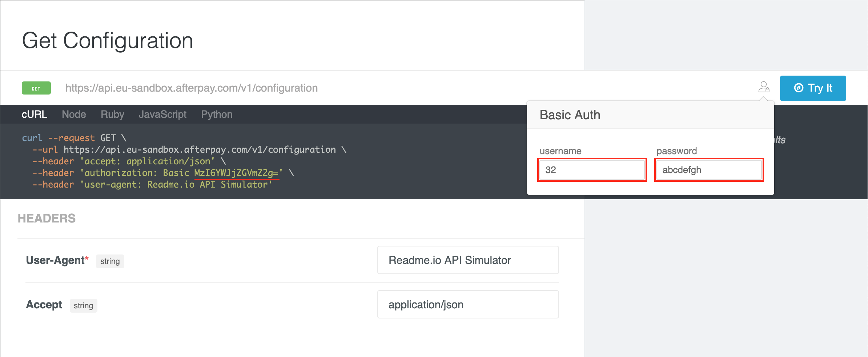Switch to the Node code tab
The height and width of the screenshot is (357, 868).
74,115
